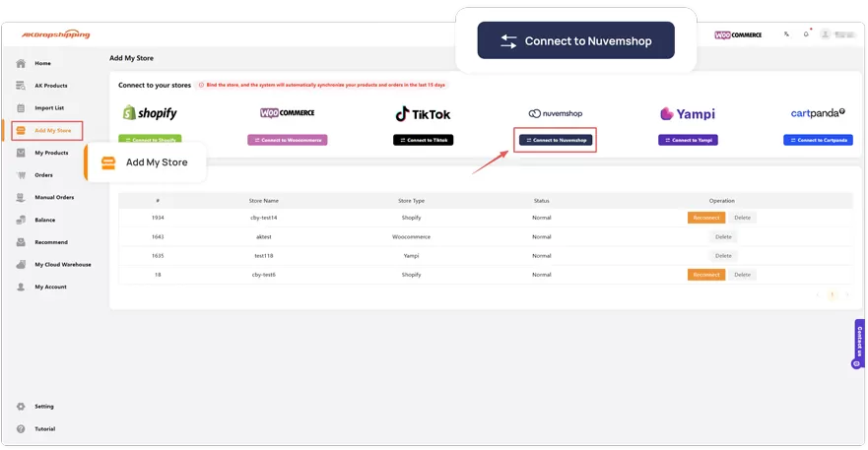
Task: Click the notification bell icon
Action: tap(806, 33)
